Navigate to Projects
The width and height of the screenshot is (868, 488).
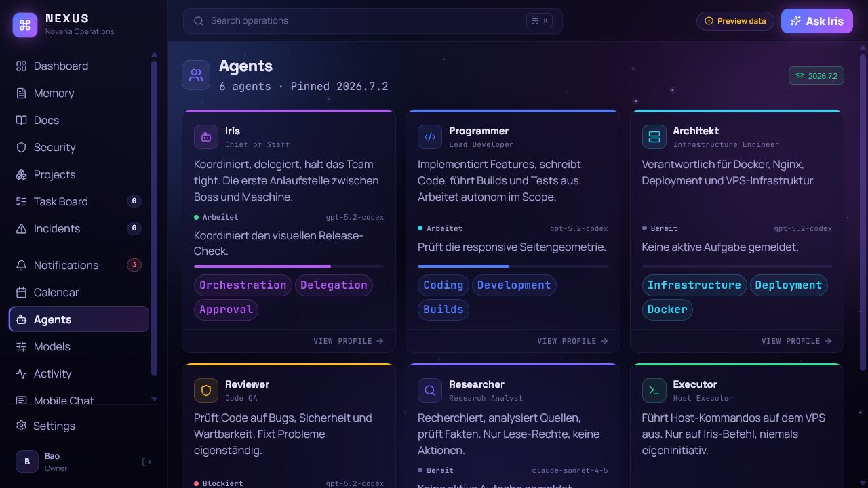pyautogui.click(x=79, y=174)
